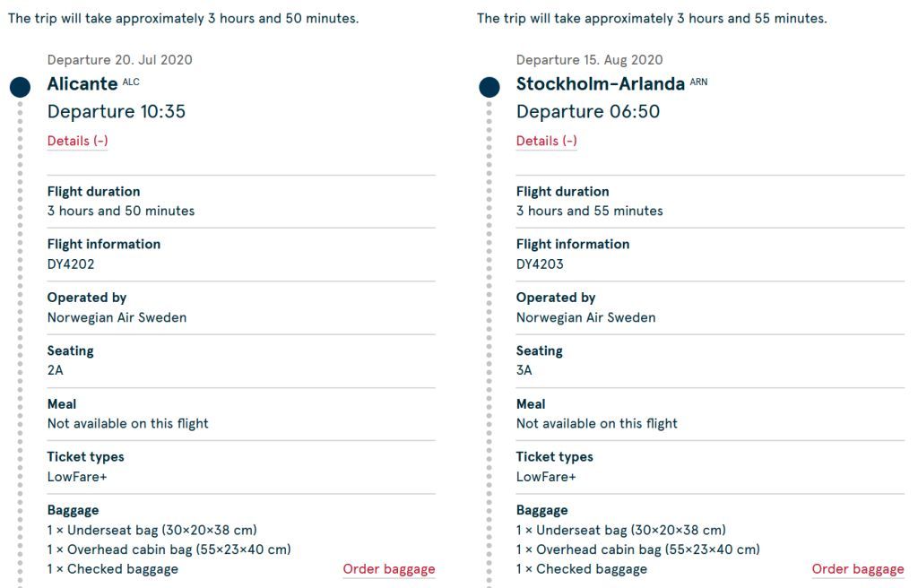
Task: Click seat number 2A
Action: [x=55, y=370]
